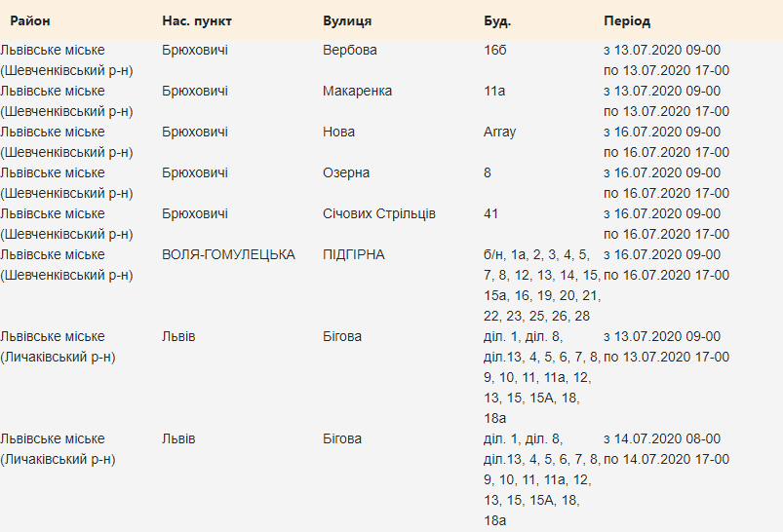This screenshot has height=532, width=783.
Task: Click the "Район" column header
Action: pyautogui.click(x=30, y=20)
